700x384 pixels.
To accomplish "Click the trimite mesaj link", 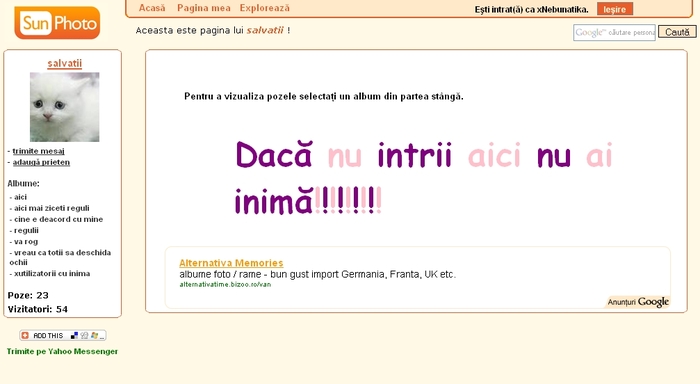I will (x=38, y=151).
